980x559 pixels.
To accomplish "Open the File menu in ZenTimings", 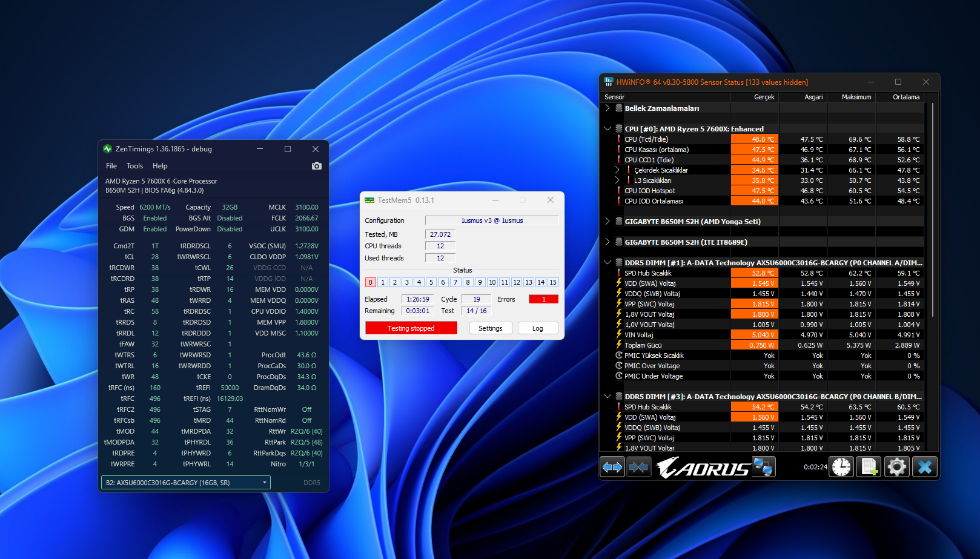I will [x=111, y=166].
